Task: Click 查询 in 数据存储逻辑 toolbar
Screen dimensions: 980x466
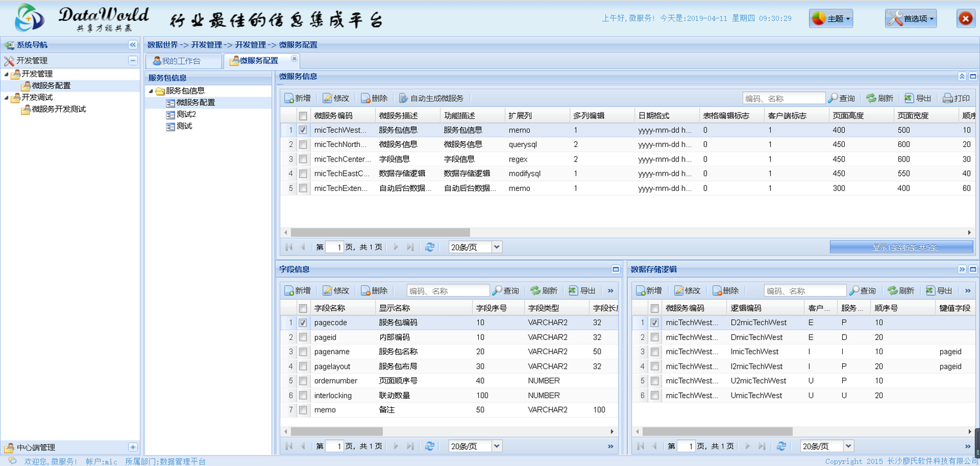Action: pyautogui.click(x=862, y=291)
